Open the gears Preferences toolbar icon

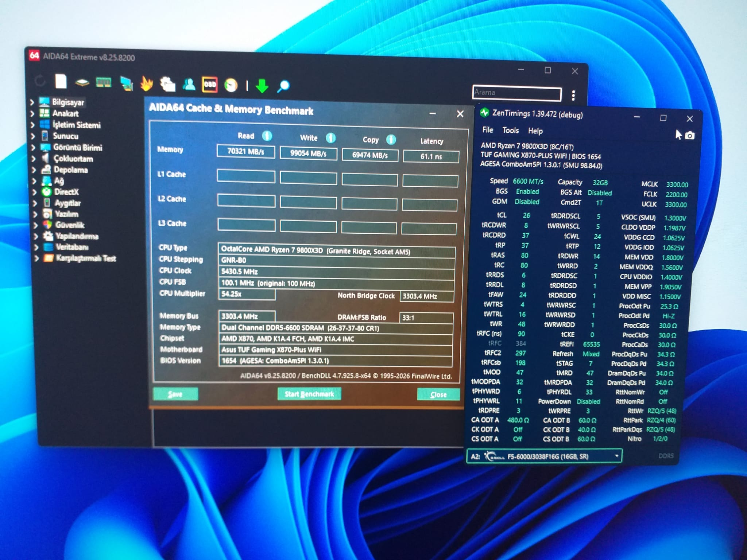point(168,84)
